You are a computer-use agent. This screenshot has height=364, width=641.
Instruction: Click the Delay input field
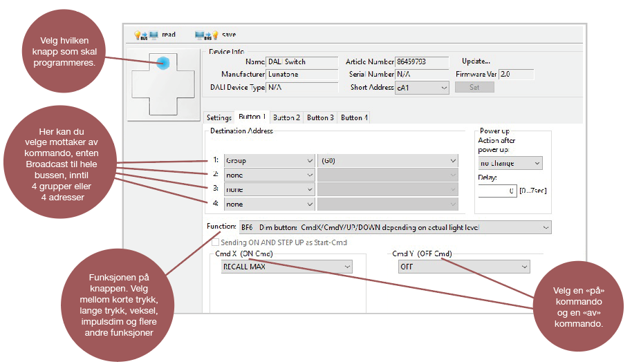pos(497,191)
